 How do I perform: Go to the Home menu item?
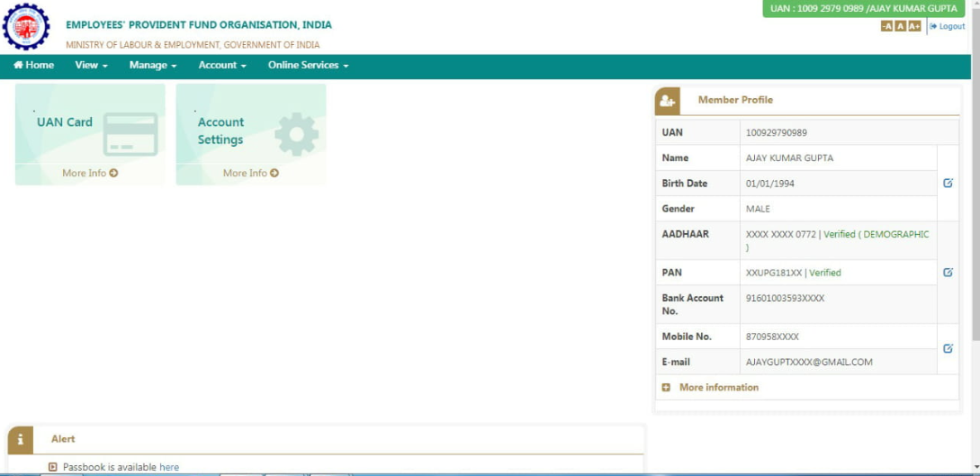(34, 66)
